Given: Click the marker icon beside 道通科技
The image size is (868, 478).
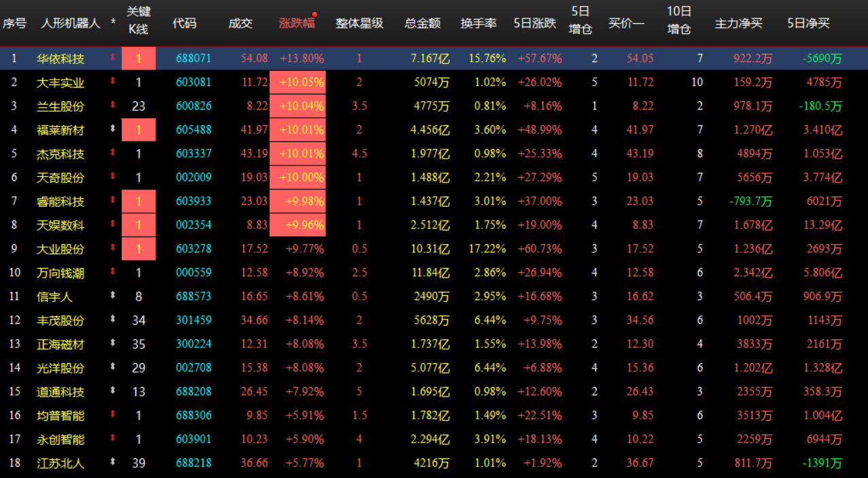Looking at the screenshot, I should (x=113, y=391).
